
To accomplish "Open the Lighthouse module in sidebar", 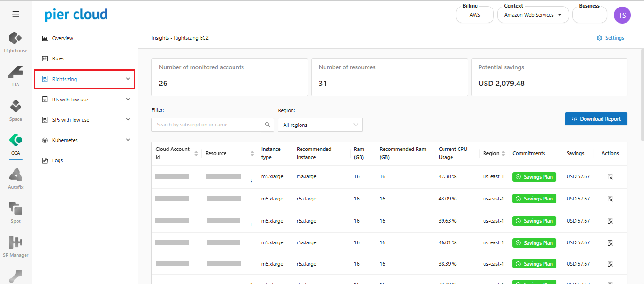I will coord(16,42).
